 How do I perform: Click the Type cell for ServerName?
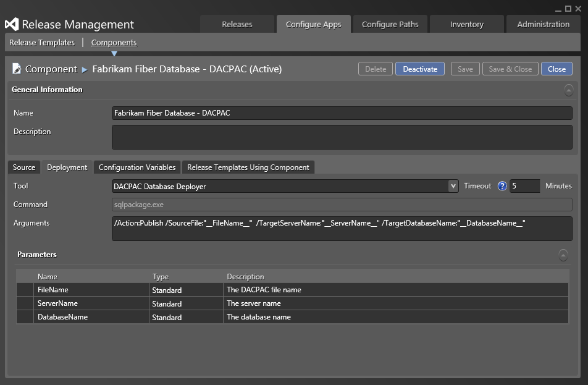pyautogui.click(x=186, y=303)
